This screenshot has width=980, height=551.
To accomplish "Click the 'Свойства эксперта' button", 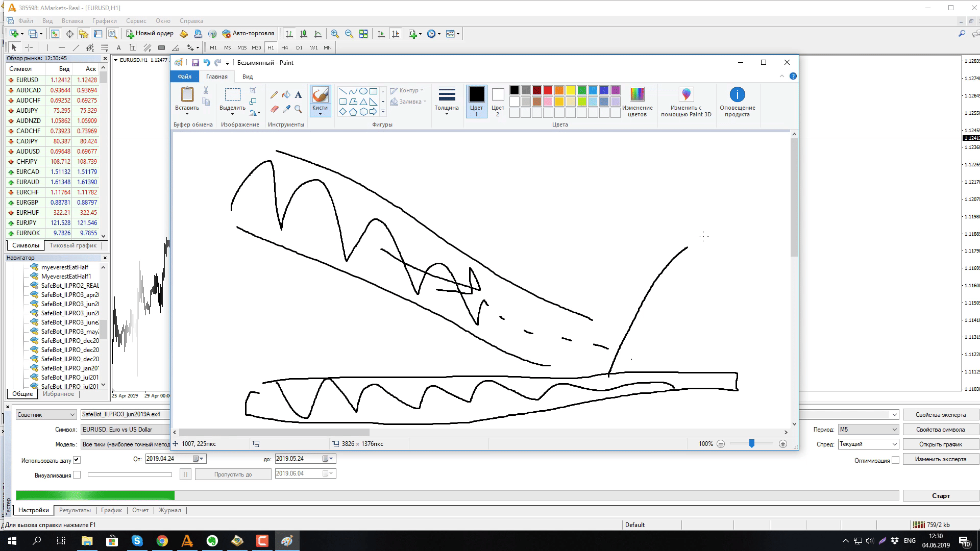I will coord(941,415).
